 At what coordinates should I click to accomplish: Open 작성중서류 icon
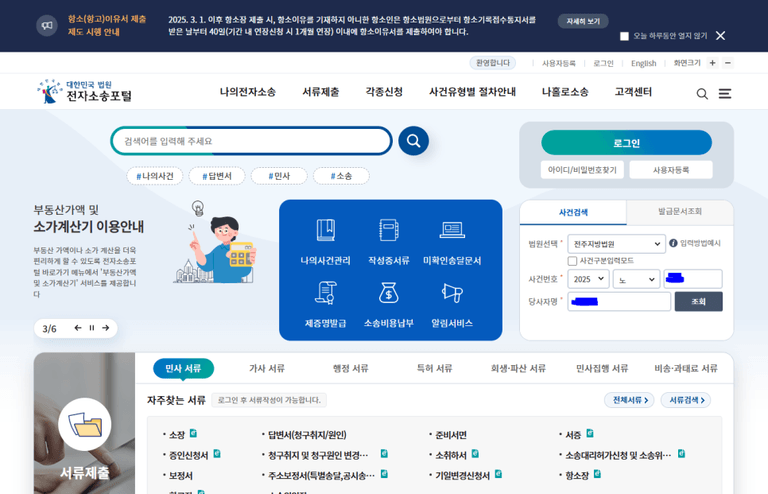tap(388, 231)
